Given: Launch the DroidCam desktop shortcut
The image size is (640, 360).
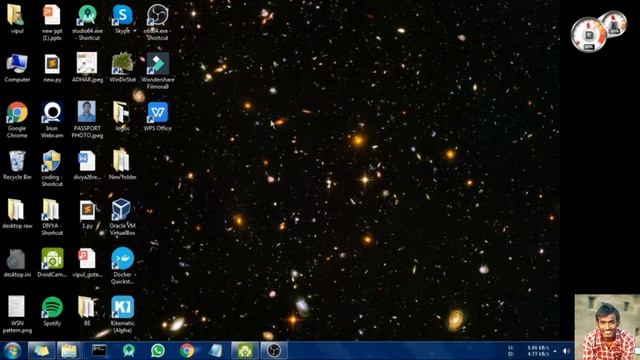Looking at the screenshot, I should point(52,258).
